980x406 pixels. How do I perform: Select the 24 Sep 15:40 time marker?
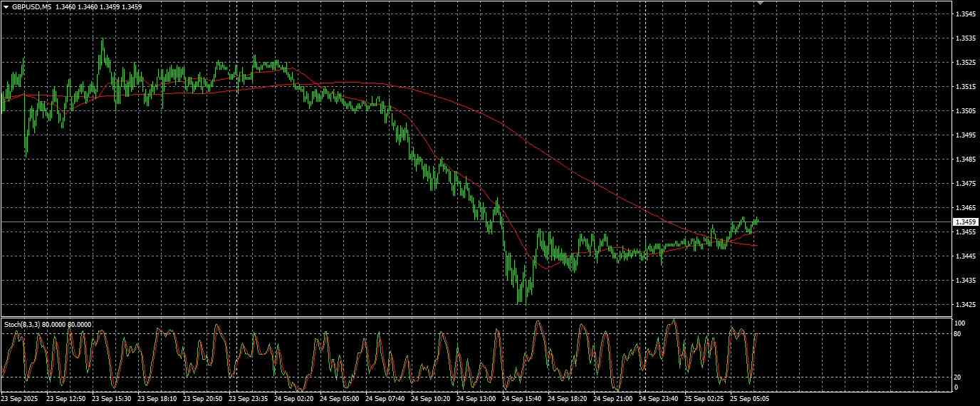[x=523, y=400]
